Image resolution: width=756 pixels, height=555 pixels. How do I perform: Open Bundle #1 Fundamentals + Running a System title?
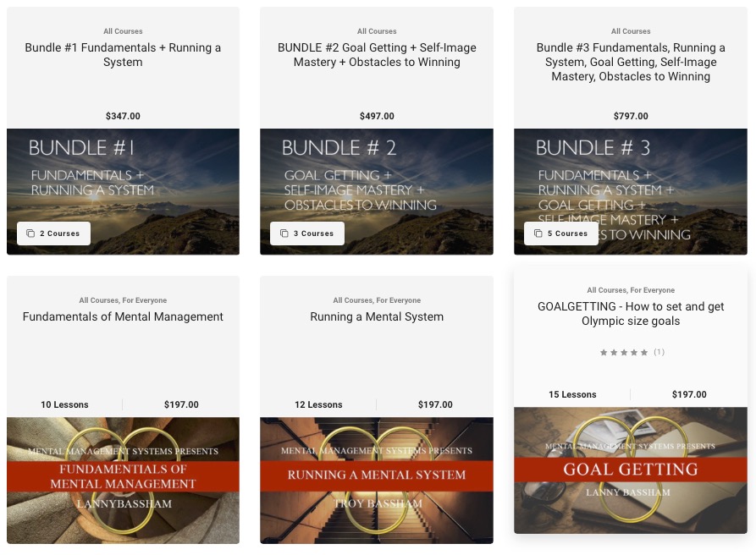[123, 55]
